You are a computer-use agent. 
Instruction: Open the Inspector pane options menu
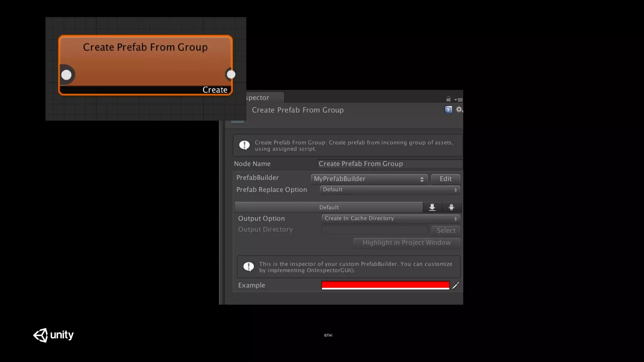tap(458, 100)
